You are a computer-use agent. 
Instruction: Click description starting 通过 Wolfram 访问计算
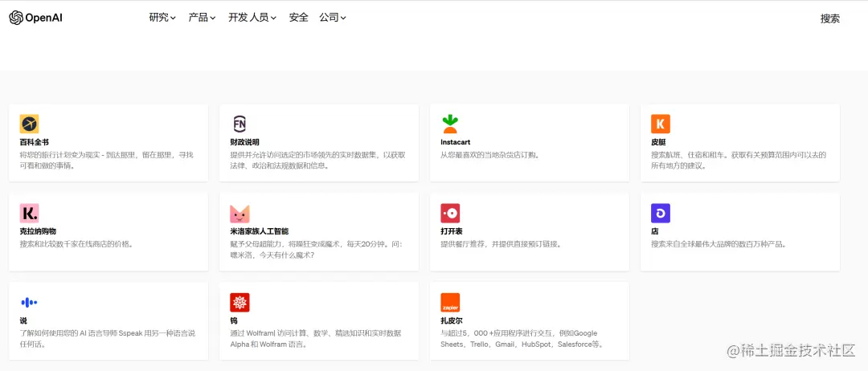pyautogui.click(x=316, y=339)
